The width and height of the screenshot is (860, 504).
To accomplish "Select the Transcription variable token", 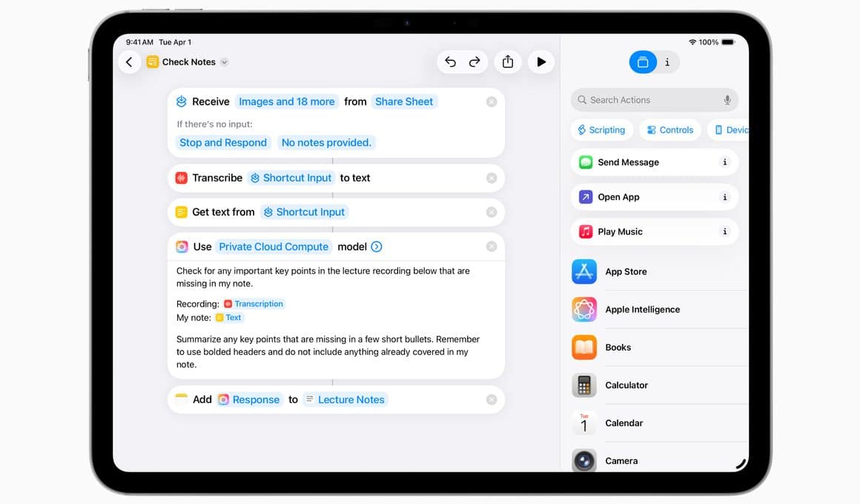I will [x=254, y=304].
